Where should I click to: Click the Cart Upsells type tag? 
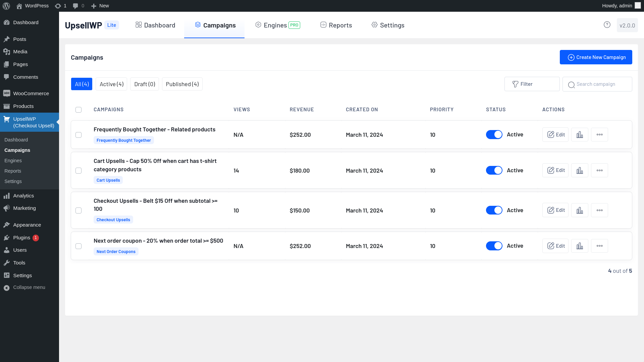tap(108, 180)
